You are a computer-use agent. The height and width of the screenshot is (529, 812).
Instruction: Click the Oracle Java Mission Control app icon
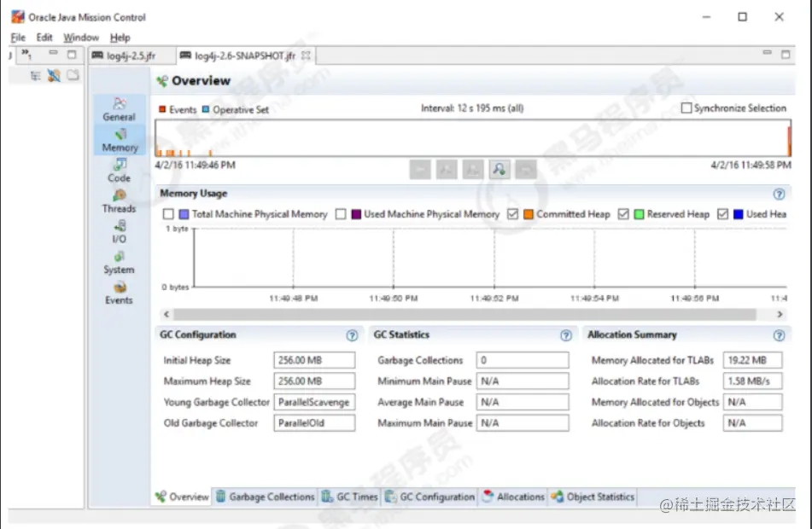click(x=18, y=16)
